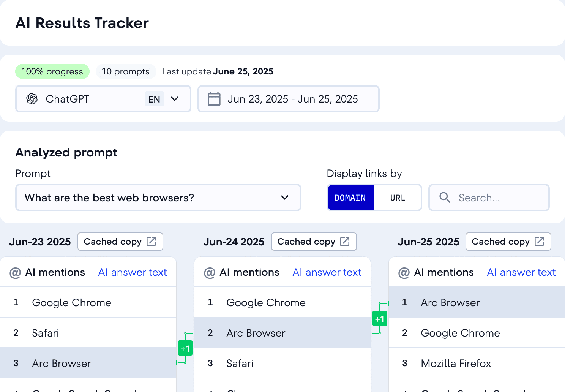Click the +1 rank change badge between Jun-24 and Jun-25
565x392 pixels.
coord(380,319)
